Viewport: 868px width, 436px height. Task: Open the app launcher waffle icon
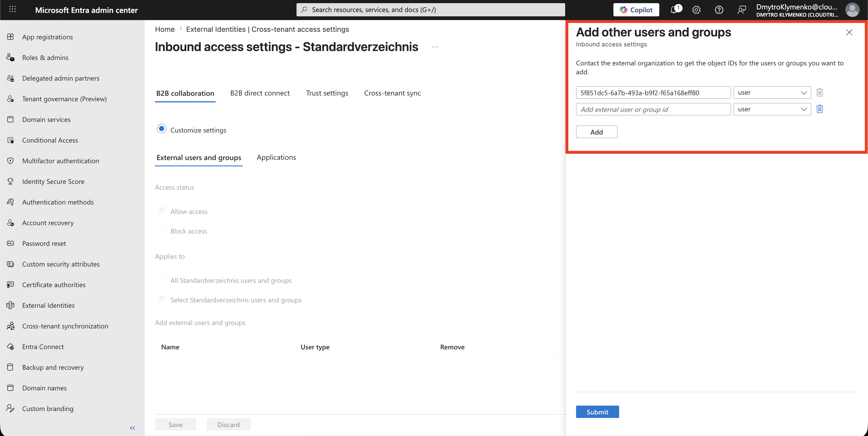click(x=12, y=9)
